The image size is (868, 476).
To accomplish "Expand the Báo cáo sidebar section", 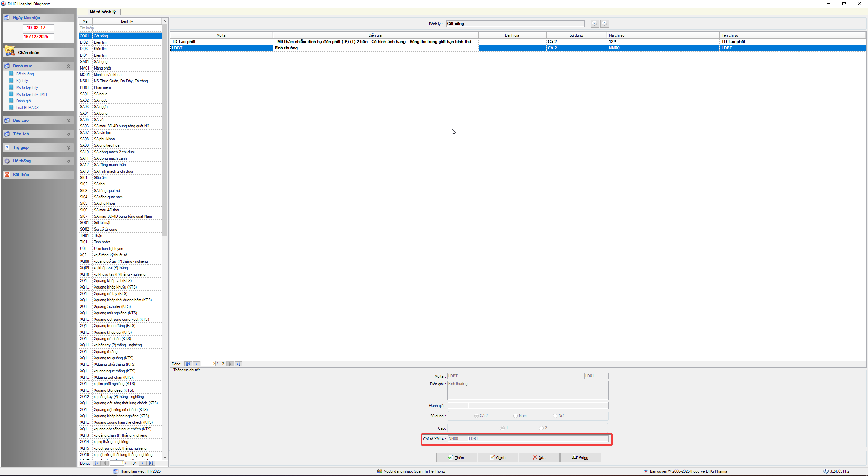I will point(68,120).
